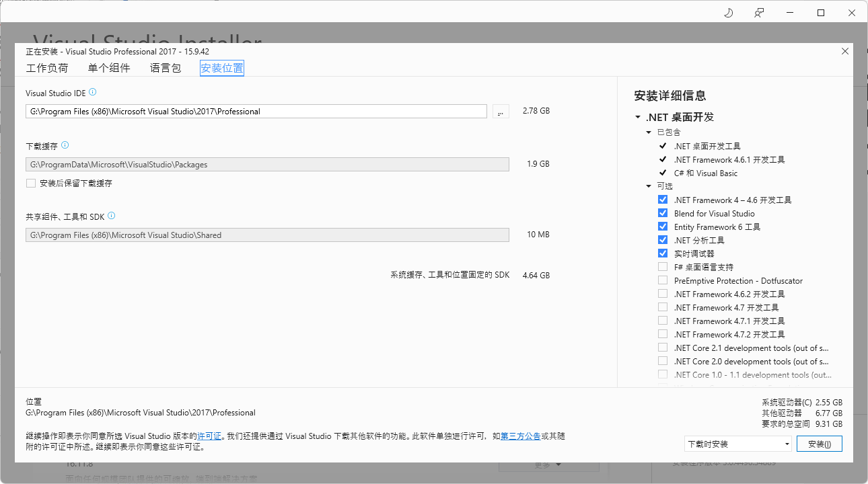Check PreEmptive Protection - Dotfuscator
Image resolution: width=868 pixels, height=484 pixels.
663,280
